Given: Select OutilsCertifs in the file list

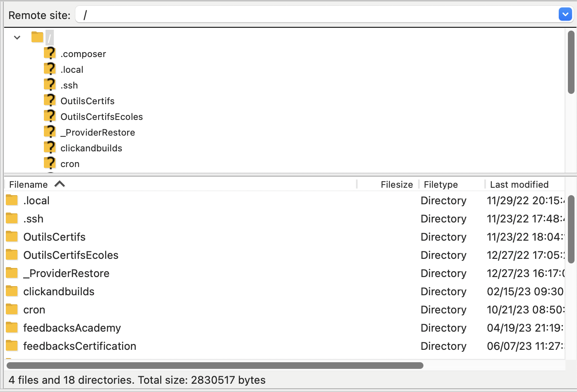Looking at the screenshot, I should point(55,236).
